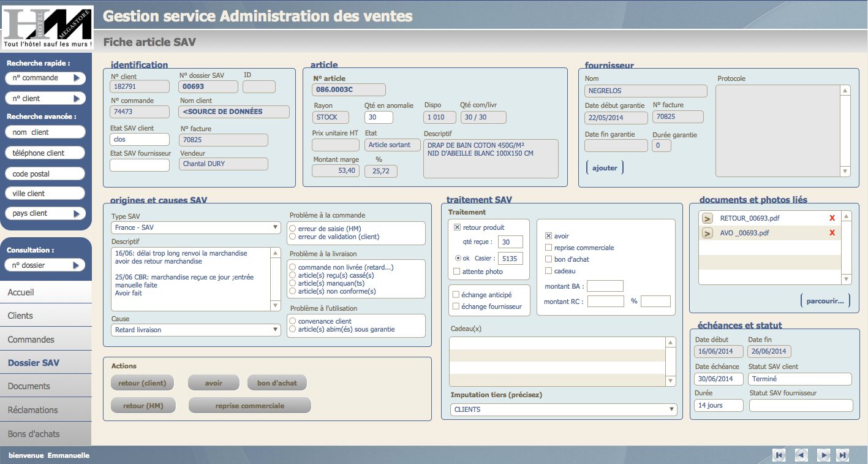Check the attente photo box
The width and height of the screenshot is (868, 464).
[x=456, y=272]
